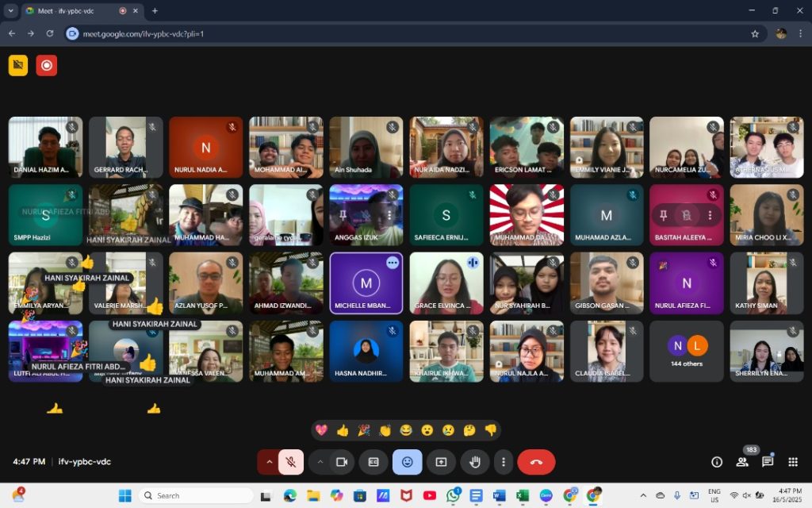
Task: Open the activities grid icon
Action: 793,462
